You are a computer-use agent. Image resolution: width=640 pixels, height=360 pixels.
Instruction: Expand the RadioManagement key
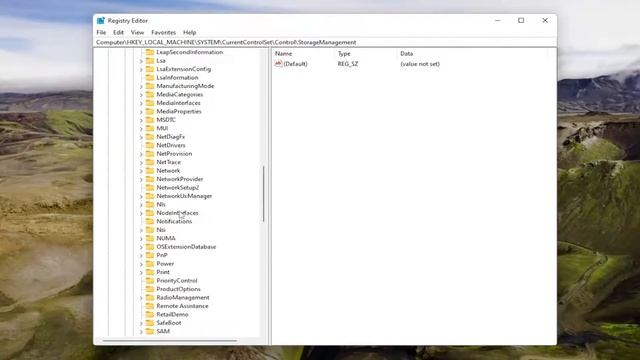[141, 298]
